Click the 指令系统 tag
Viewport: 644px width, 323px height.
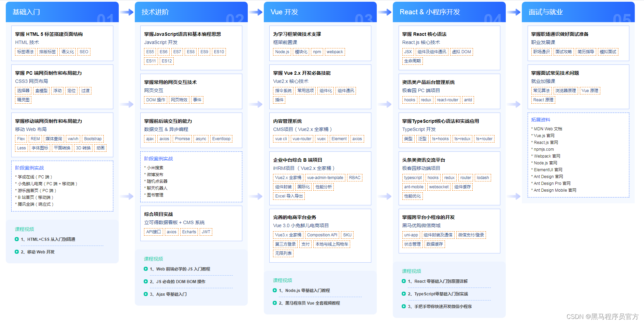click(x=283, y=91)
